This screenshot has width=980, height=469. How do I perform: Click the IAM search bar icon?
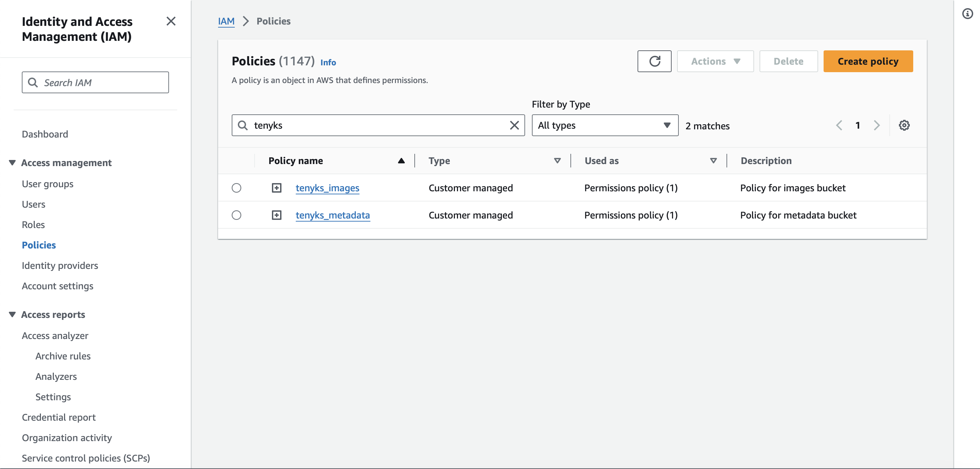pyautogui.click(x=32, y=82)
